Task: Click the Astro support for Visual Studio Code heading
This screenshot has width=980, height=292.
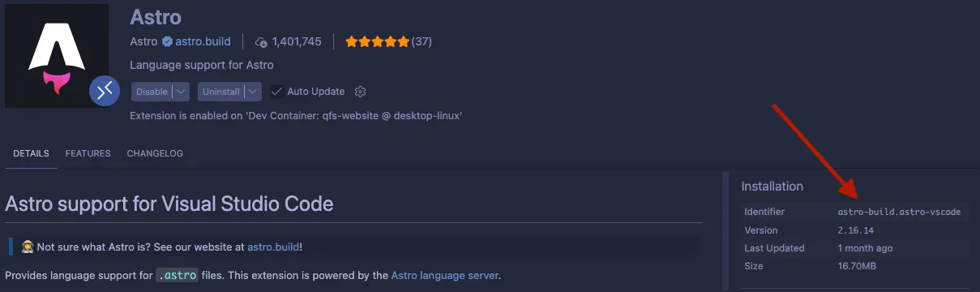Action: tap(169, 203)
